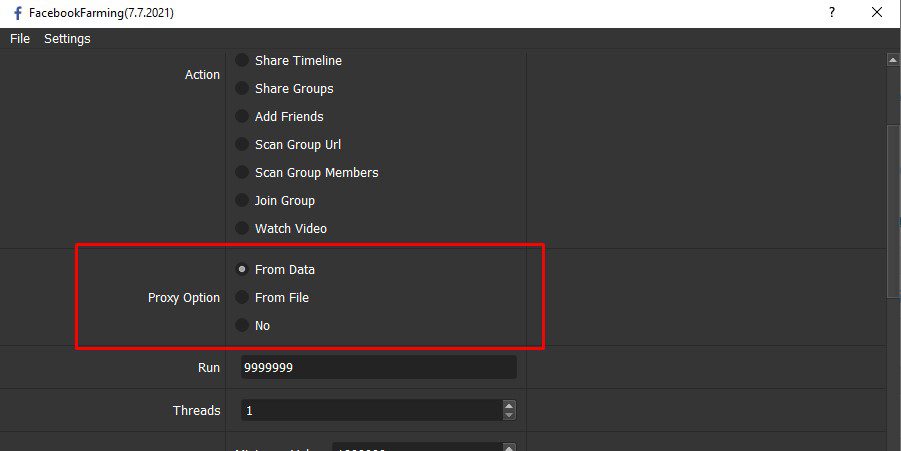
Task: Decrease Threads value with down arrow
Action: 509,415
